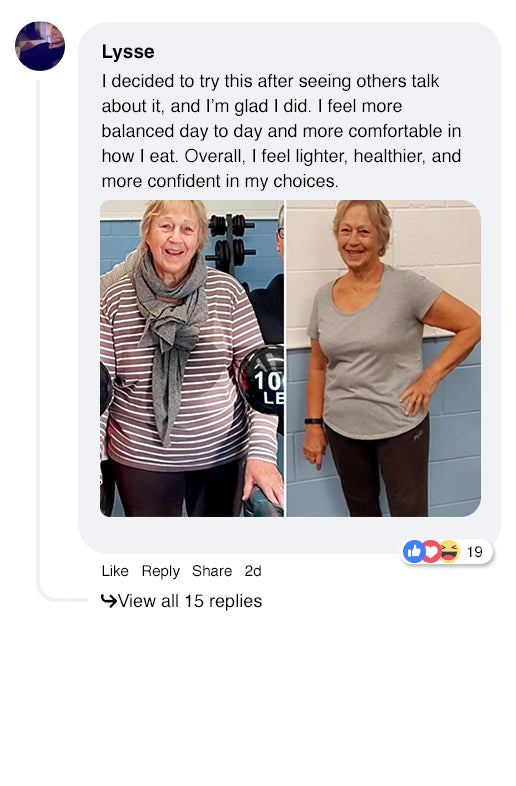Open the reaction count showing 19

(x=474, y=552)
